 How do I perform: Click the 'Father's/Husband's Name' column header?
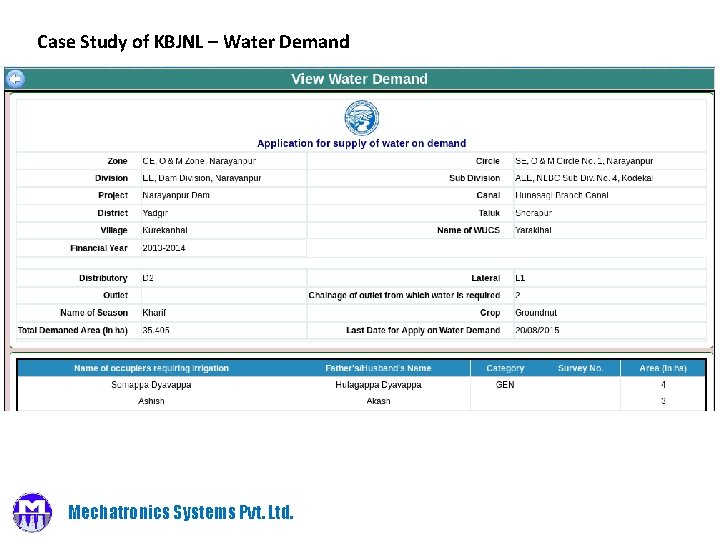coord(378,368)
